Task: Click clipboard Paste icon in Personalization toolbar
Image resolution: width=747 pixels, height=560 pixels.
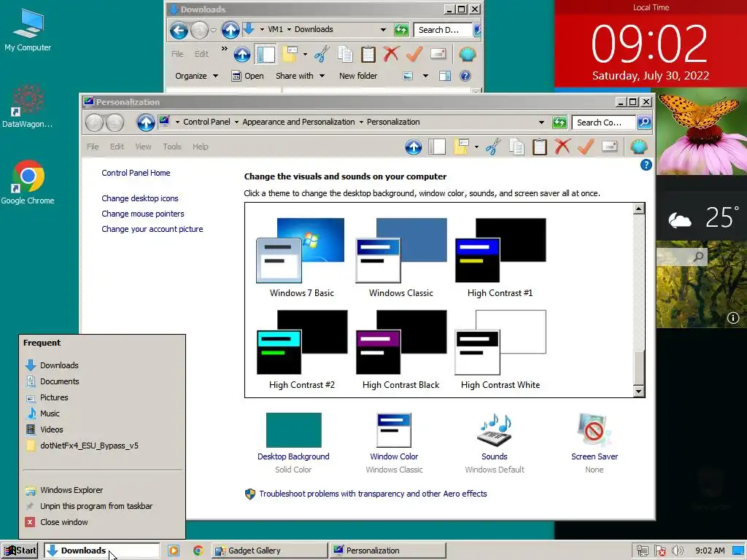Action: tap(539, 147)
